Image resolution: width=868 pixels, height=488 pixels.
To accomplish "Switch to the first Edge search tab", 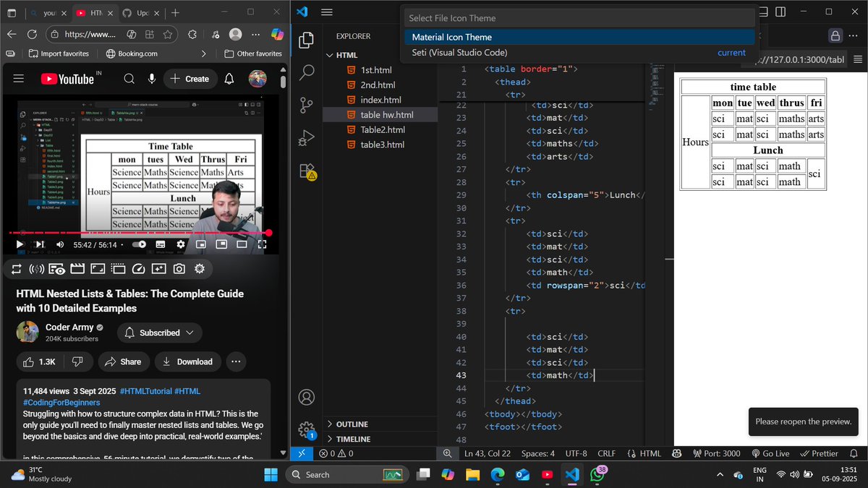I will tap(48, 13).
